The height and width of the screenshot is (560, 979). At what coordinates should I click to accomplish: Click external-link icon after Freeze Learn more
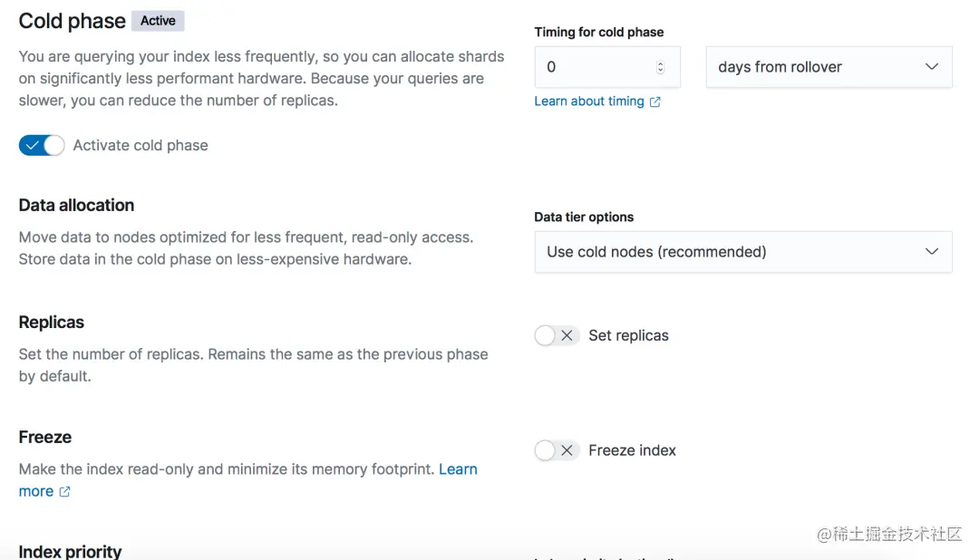64,492
